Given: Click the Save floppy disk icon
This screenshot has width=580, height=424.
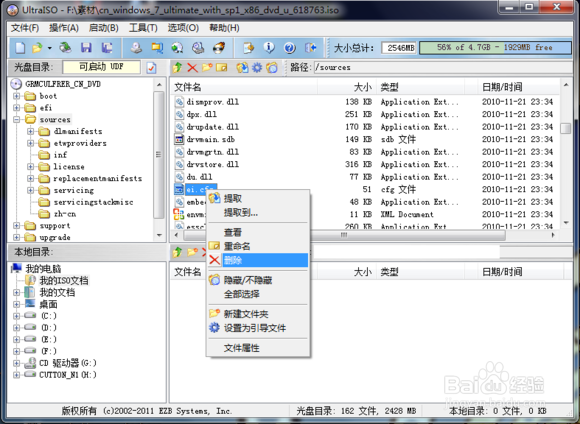Looking at the screenshot, I should 86,48.
